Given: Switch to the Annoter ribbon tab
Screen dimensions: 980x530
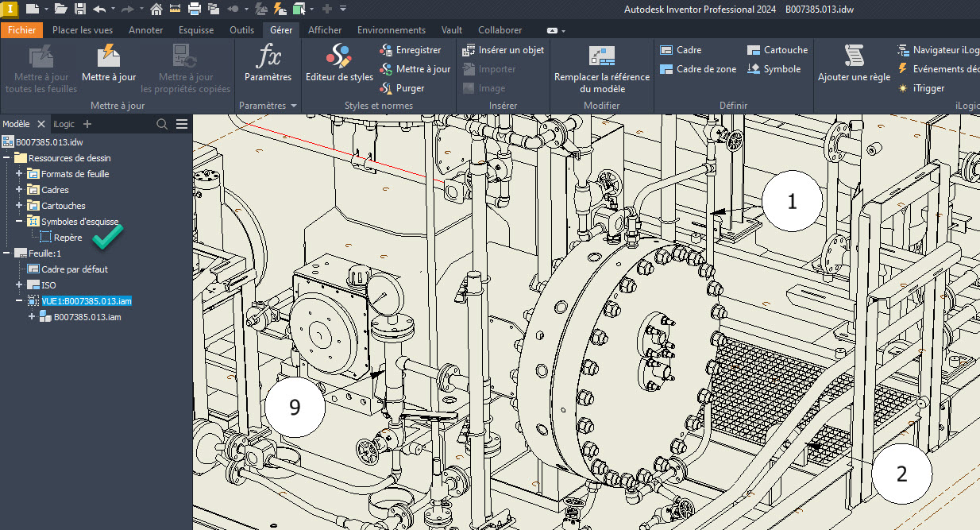Looking at the screenshot, I should pyautogui.click(x=145, y=30).
